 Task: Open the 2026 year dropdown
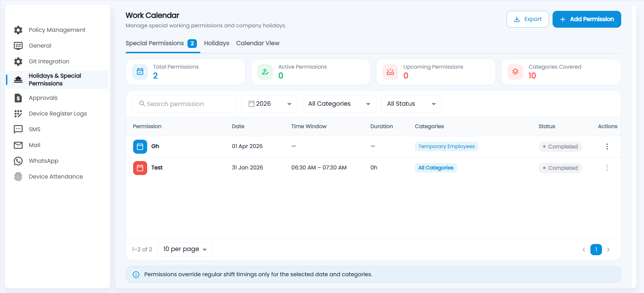(270, 104)
